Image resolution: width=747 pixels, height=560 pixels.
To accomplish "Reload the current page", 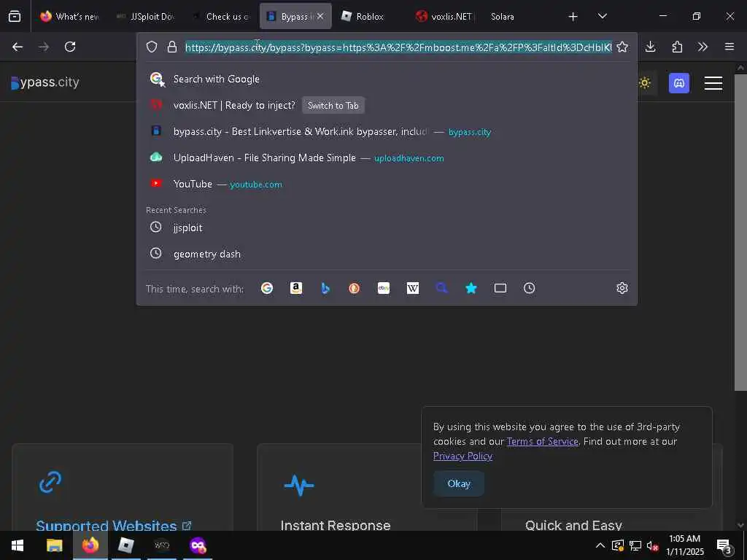I will click(x=70, y=47).
